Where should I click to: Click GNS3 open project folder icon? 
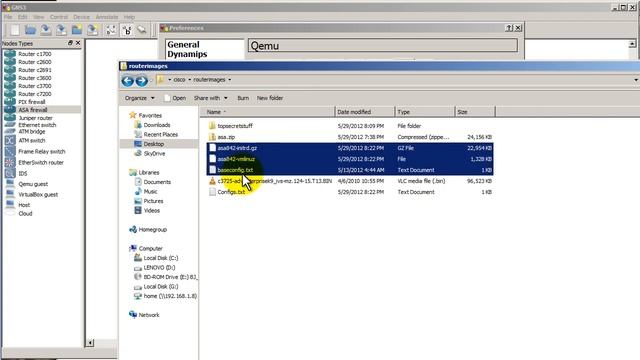coord(30,30)
